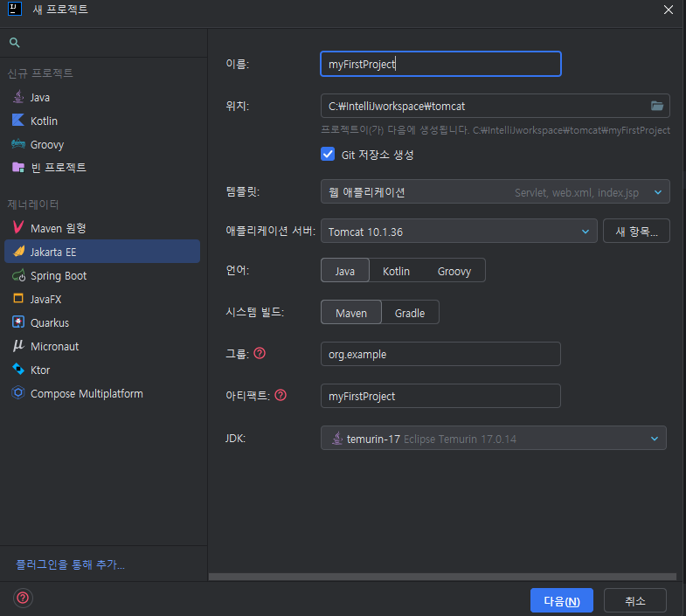Choose Groovy as the language
The width and height of the screenshot is (686, 616).
(x=454, y=270)
